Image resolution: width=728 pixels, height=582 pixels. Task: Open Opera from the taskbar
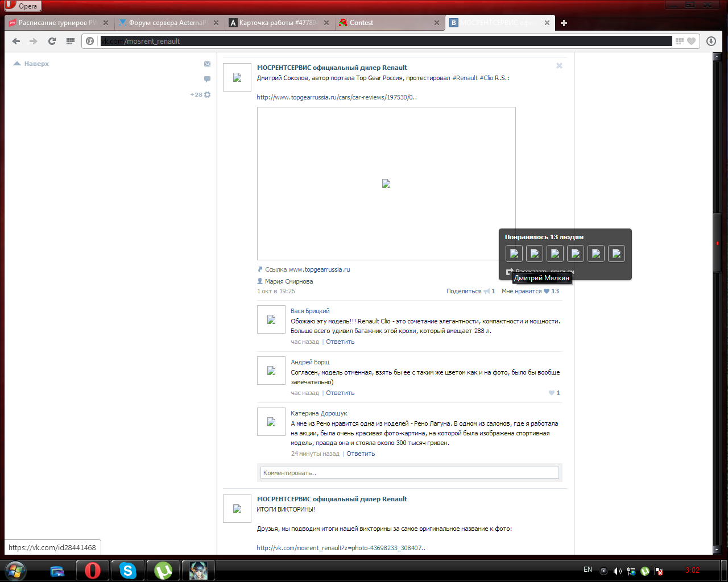point(92,570)
